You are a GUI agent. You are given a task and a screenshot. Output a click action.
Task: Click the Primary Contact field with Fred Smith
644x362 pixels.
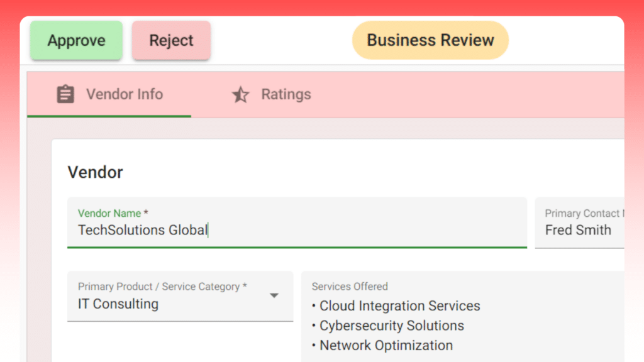[x=579, y=223]
